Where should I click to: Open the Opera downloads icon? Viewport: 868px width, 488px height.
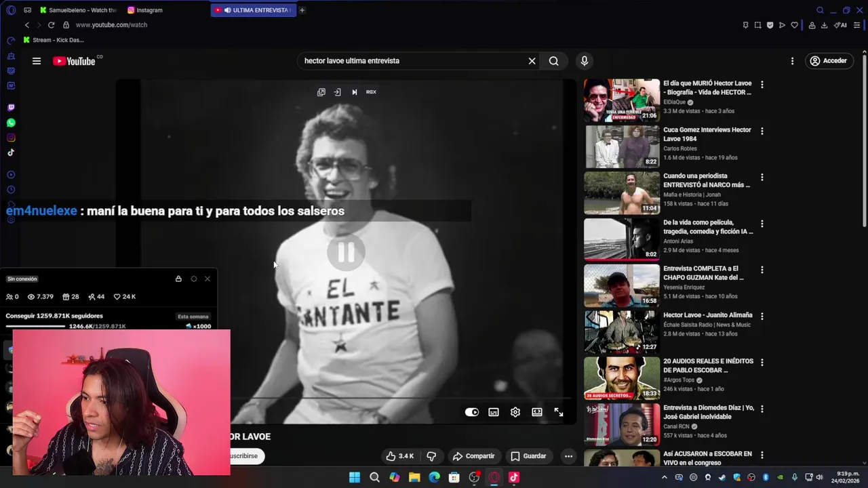click(x=824, y=25)
